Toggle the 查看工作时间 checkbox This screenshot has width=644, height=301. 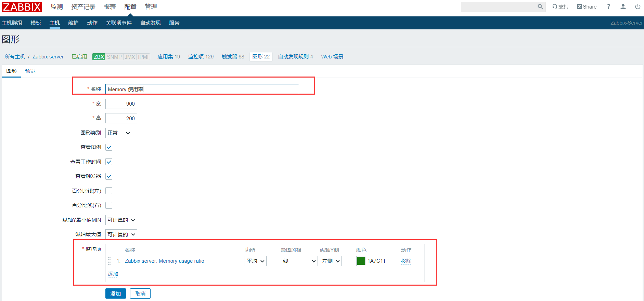[109, 162]
